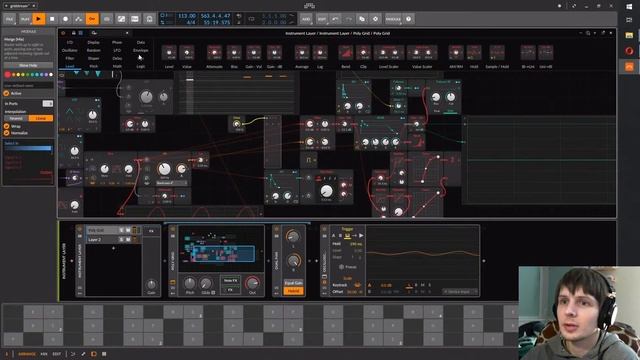Click the Note FX slot button
Viewport: 640px width, 360px height.
coord(230,281)
